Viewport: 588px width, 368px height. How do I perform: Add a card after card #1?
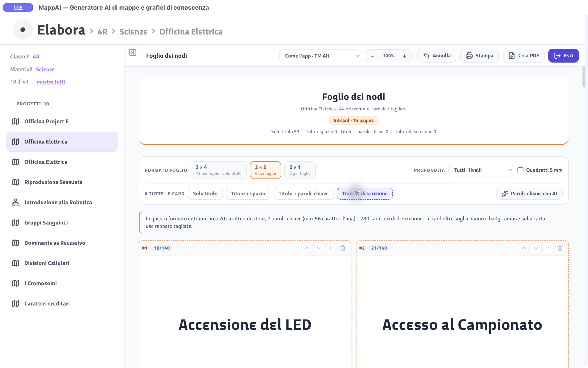[x=331, y=248]
